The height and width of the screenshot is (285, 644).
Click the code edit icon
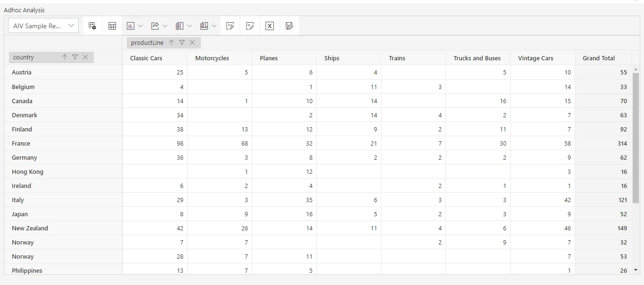coord(230,26)
